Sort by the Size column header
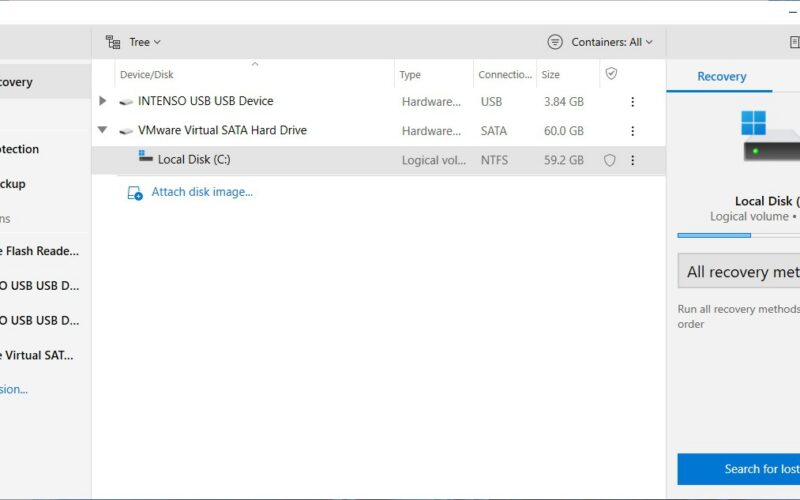The height and width of the screenshot is (500, 800). (550, 74)
